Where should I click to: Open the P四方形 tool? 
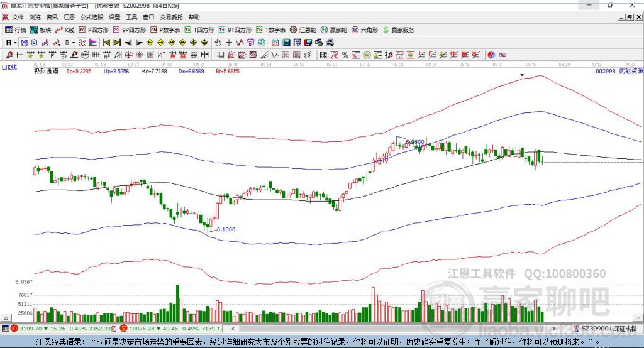(x=94, y=30)
